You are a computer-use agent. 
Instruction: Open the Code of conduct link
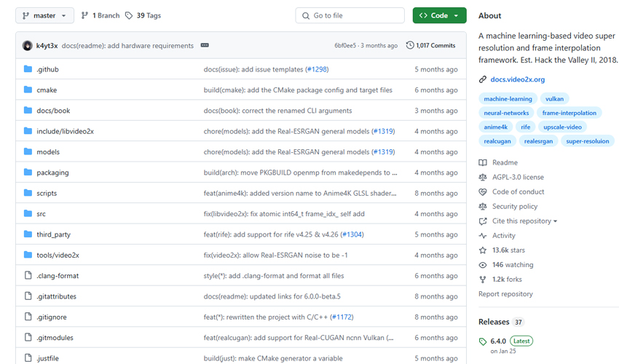(518, 192)
